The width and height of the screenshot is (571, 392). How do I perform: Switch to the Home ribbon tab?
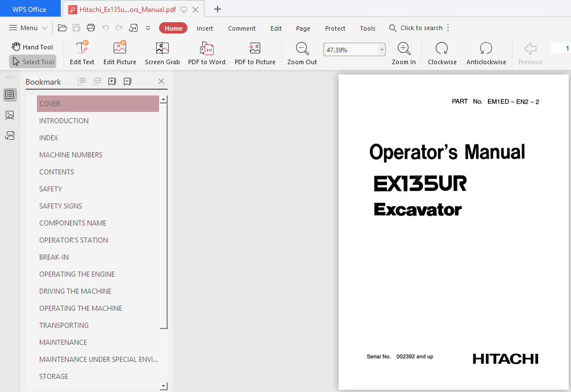(x=173, y=28)
